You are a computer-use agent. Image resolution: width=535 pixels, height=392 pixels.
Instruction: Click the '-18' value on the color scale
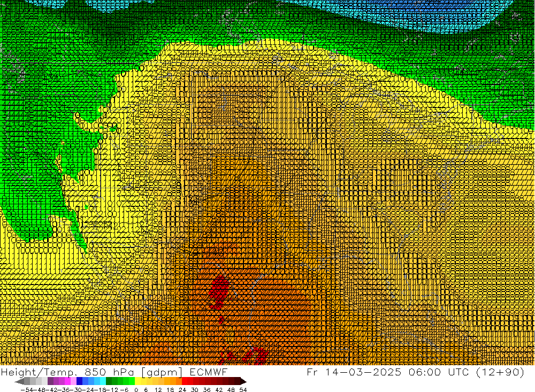[100, 390]
